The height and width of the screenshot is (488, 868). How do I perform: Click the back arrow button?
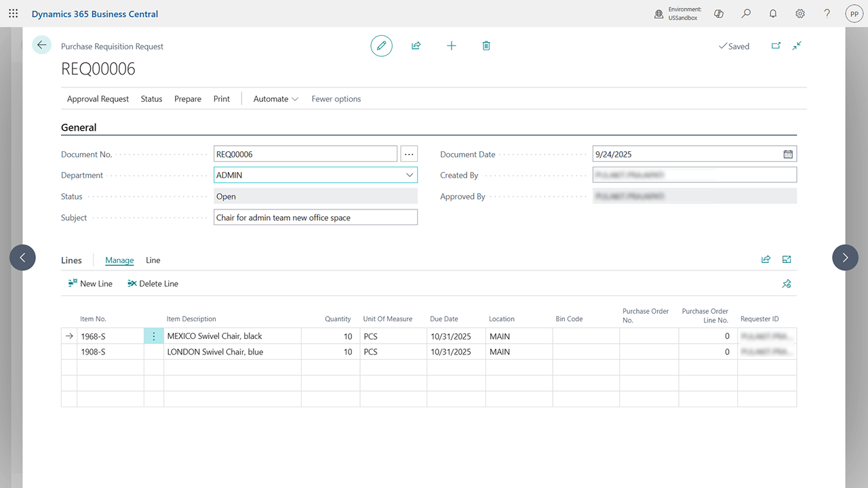tap(42, 45)
